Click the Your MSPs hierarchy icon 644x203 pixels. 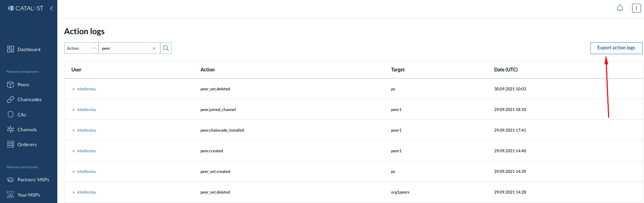11,195
